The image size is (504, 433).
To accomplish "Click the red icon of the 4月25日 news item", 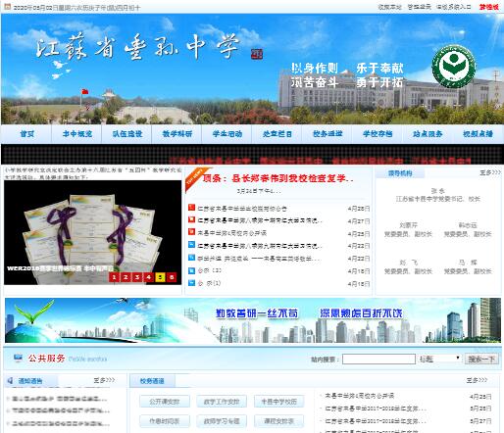I will [x=191, y=232].
